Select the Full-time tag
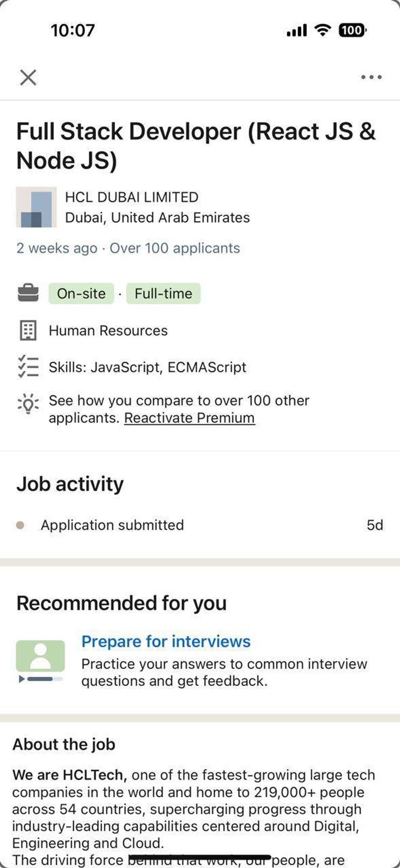This screenshot has height=868, width=400. click(164, 293)
